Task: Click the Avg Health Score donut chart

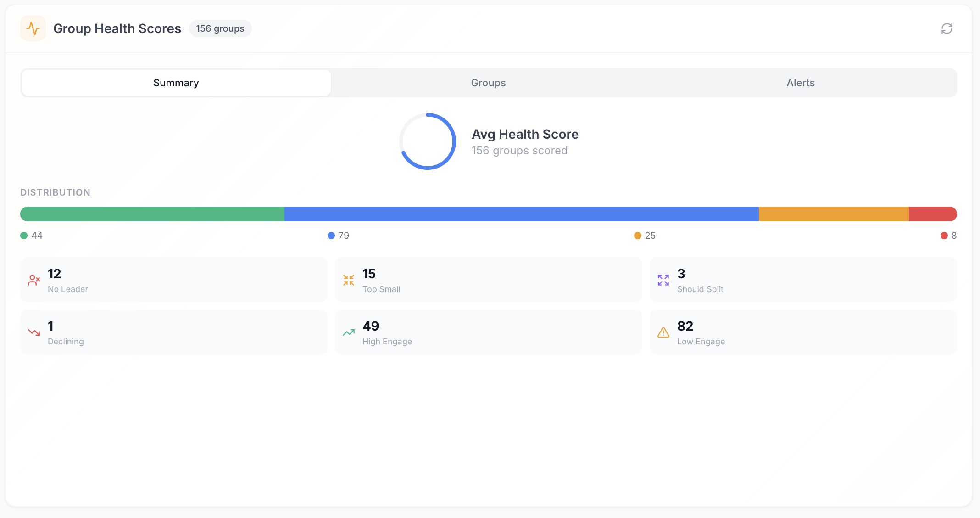Action: pos(428,141)
